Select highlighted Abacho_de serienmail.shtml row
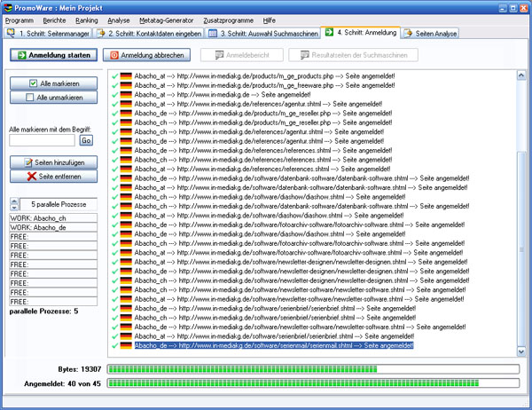Image resolution: width=532 pixels, height=410 pixels. point(274,345)
